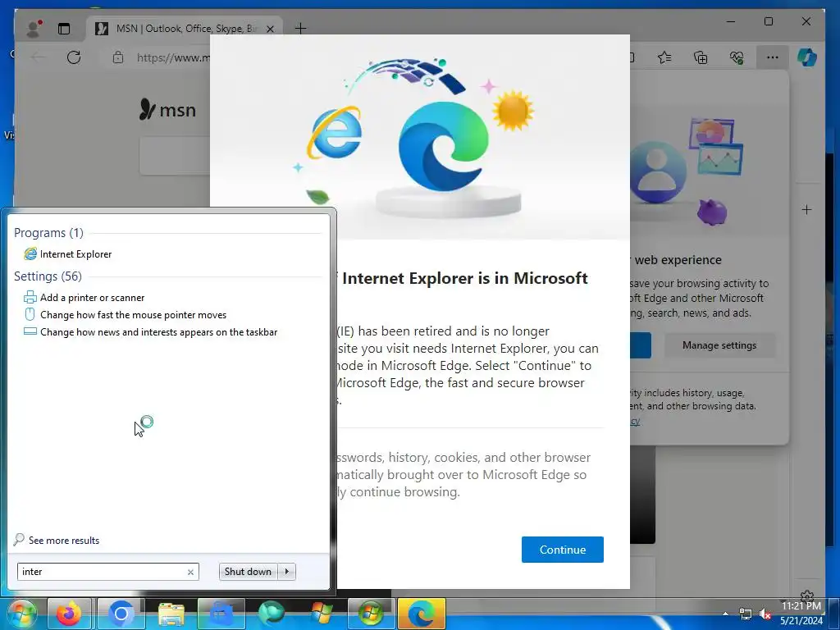Click the Shut down button

pyautogui.click(x=248, y=572)
